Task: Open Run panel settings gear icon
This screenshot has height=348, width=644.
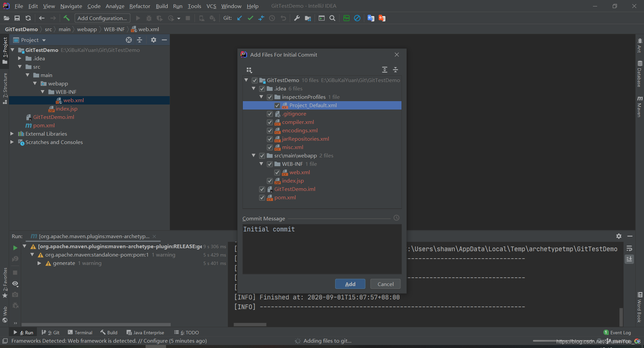Action: point(619,236)
